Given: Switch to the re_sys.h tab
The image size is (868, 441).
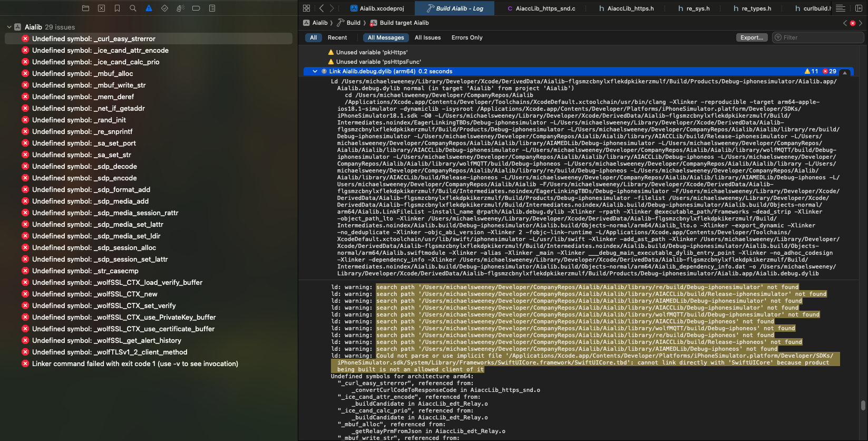Looking at the screenshot, I should tap(694, 8).
